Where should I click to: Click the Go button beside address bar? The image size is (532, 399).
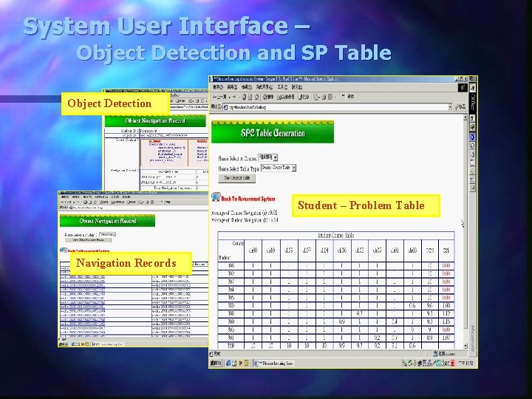[x=460, y=107]
